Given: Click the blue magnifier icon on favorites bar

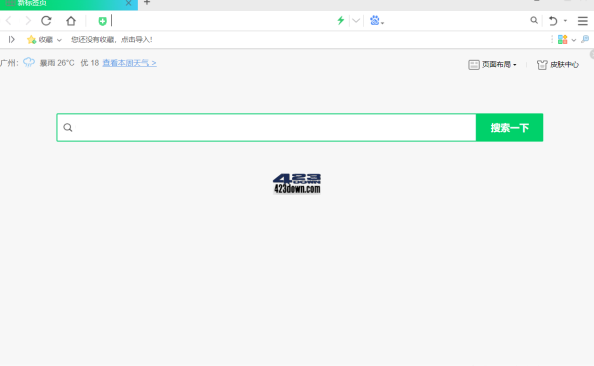Looking at the screenshot, I should click(x=585, y=39).
